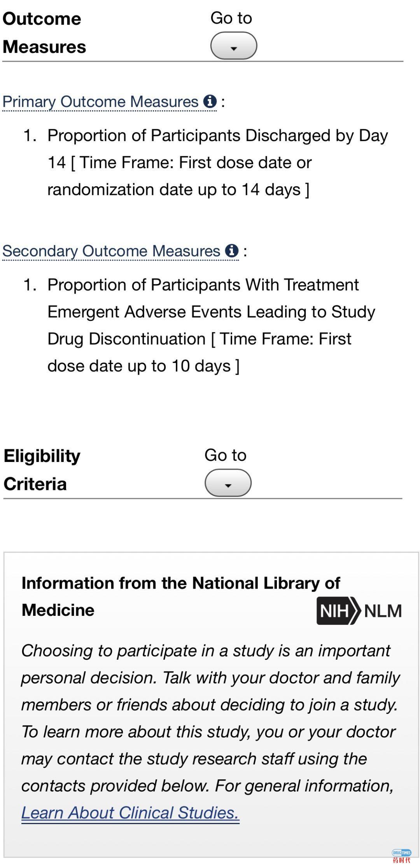Open the Primary Outcome Measures link
Viewport: 420px width, 868px height.
[x=100, y=102]
